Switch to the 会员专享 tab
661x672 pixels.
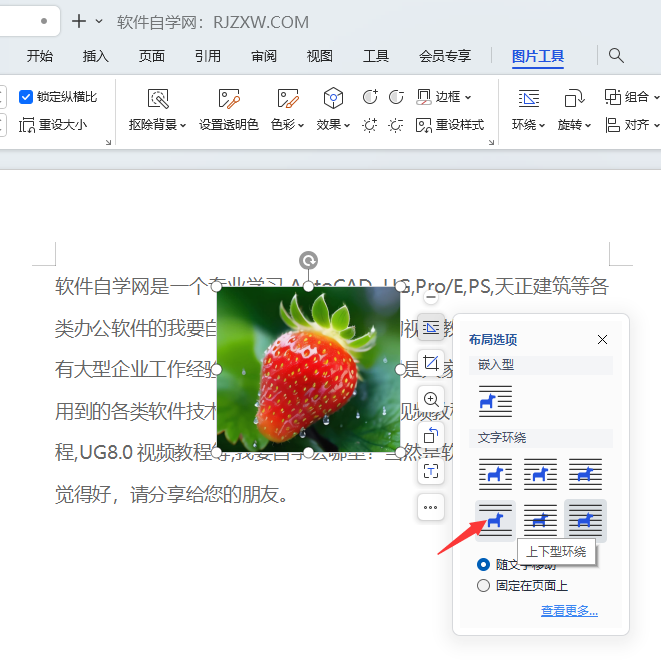tap(445, 56)
